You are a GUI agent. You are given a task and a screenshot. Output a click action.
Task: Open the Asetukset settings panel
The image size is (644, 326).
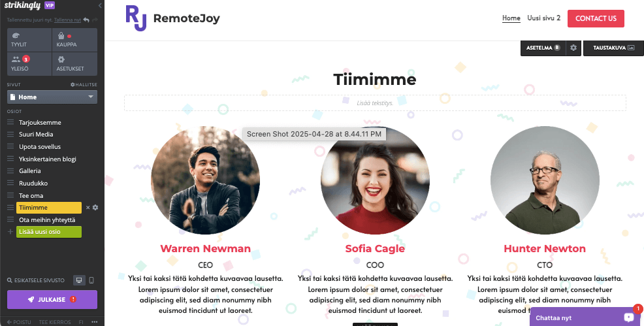74,64
